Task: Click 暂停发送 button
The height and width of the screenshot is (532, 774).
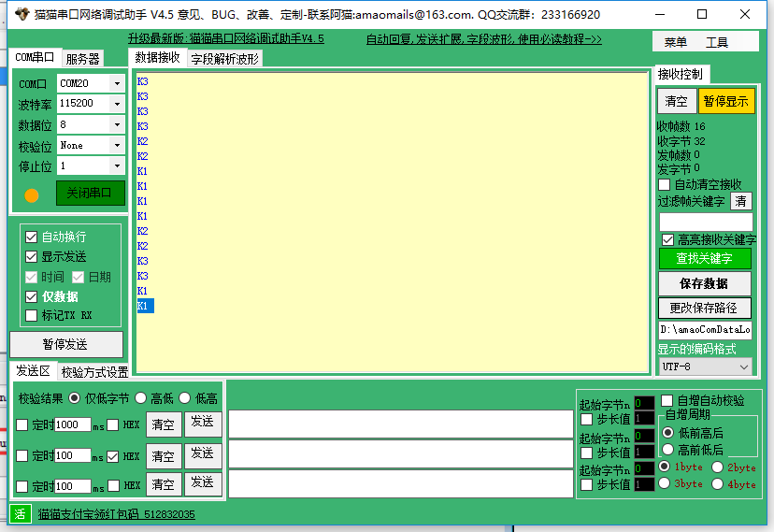Action: click(x=66, y=344)
